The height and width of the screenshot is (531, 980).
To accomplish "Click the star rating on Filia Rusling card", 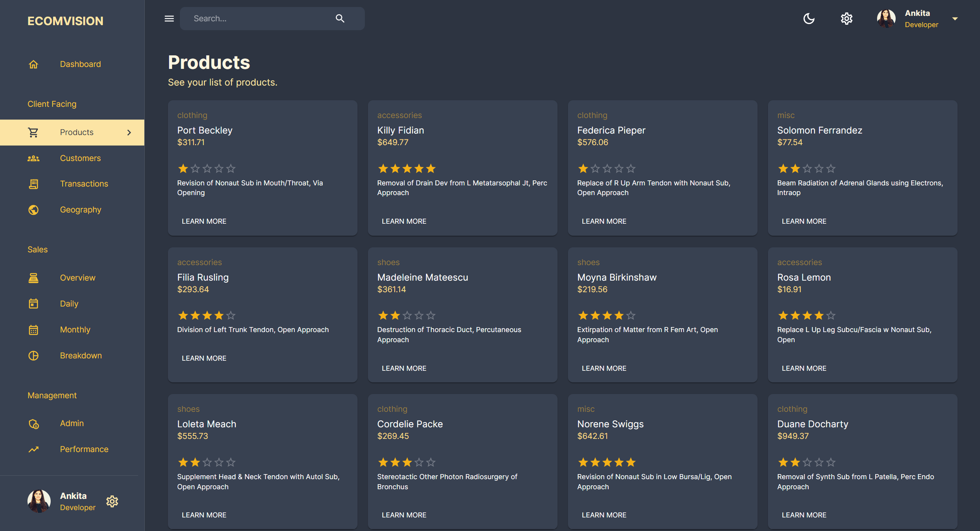I will 207,316.
